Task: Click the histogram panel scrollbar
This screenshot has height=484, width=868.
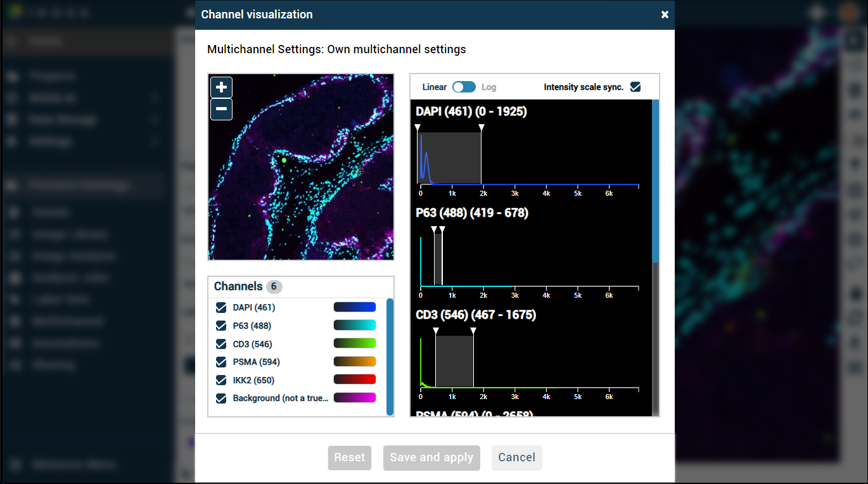Action: [656, 181]
